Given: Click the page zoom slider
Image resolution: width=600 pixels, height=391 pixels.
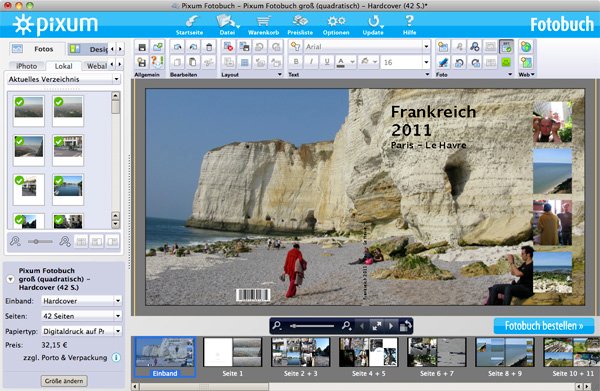Looking at the screenshot, I should pos(312,326).
